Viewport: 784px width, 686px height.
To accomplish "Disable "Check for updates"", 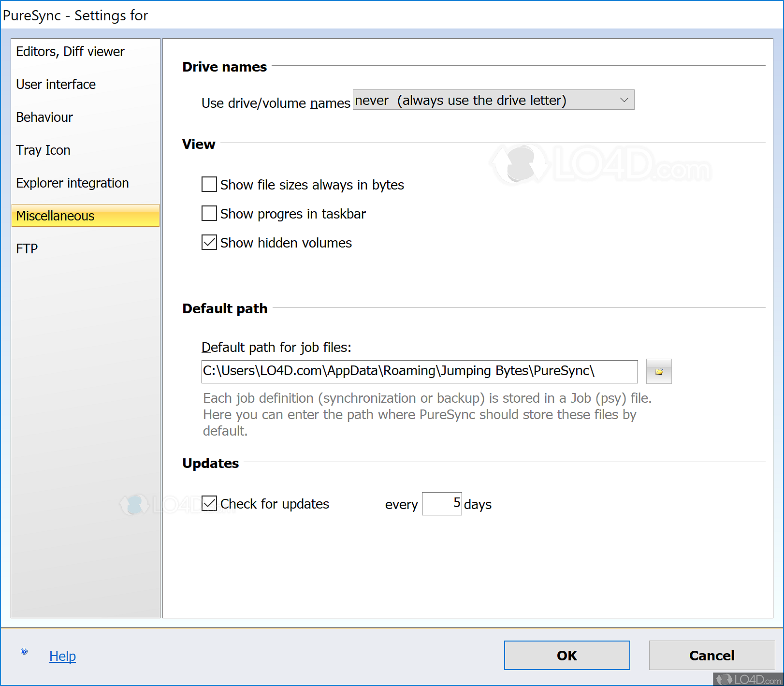I will [x=209, y=503].
